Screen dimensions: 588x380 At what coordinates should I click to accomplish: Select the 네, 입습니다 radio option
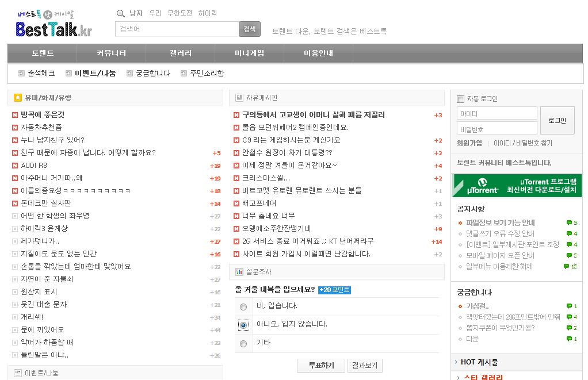pyautogui.click(x=243, y=307)
